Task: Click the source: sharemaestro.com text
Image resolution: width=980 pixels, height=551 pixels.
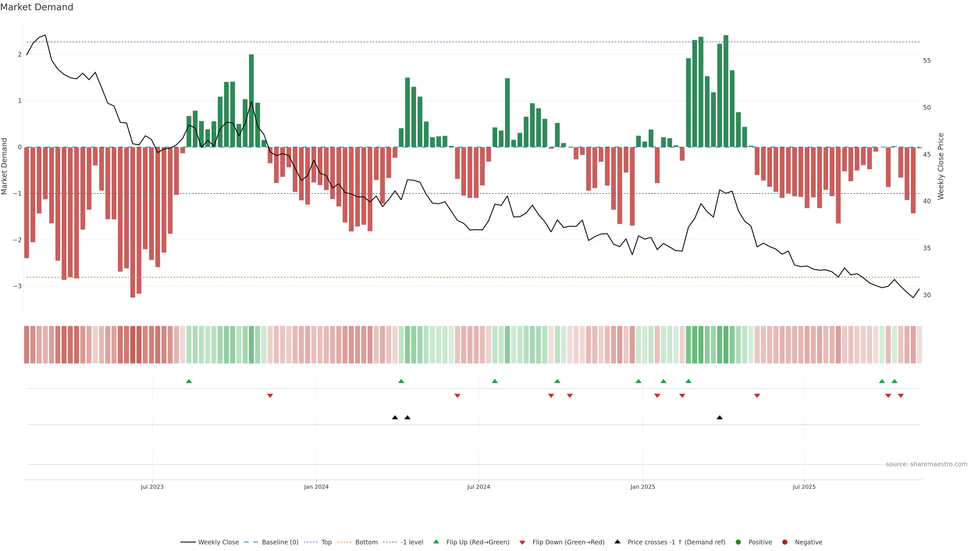Action: [926, 464]
